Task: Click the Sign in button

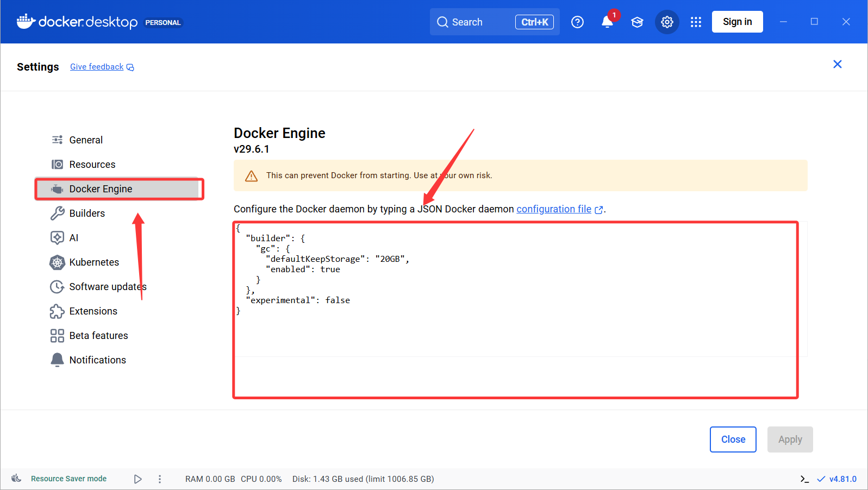Action: 738,22
